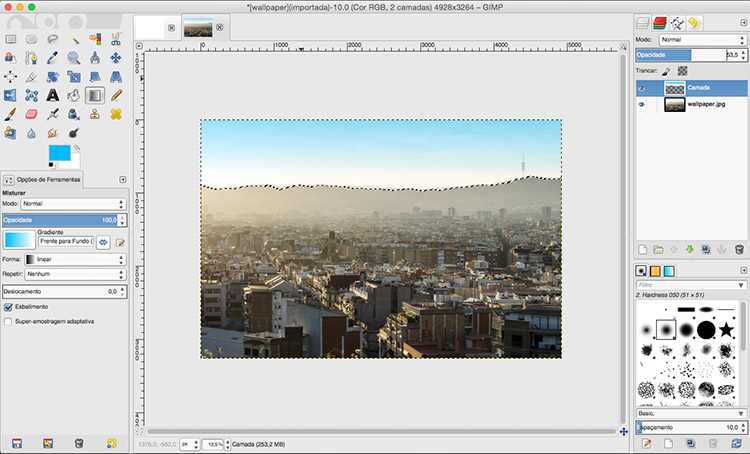750x454 pixels.
Task: Select the Clone stamp tool
Action: coord(95,114)
